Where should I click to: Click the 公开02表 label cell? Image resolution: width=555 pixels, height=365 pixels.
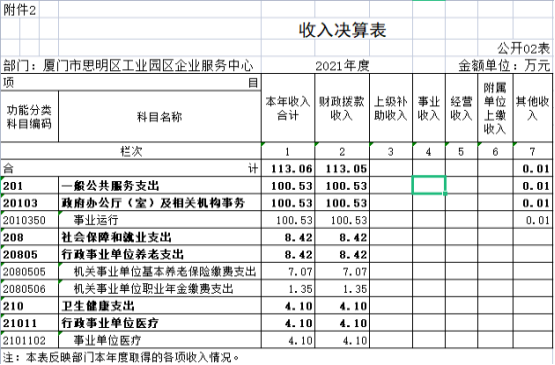[x=523, y=48]
